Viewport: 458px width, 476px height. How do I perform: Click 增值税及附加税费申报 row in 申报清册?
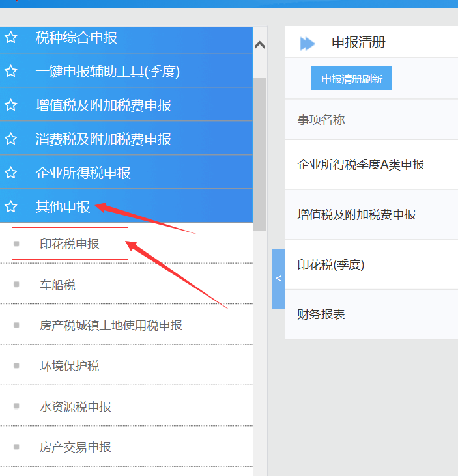tap(371, 215)
